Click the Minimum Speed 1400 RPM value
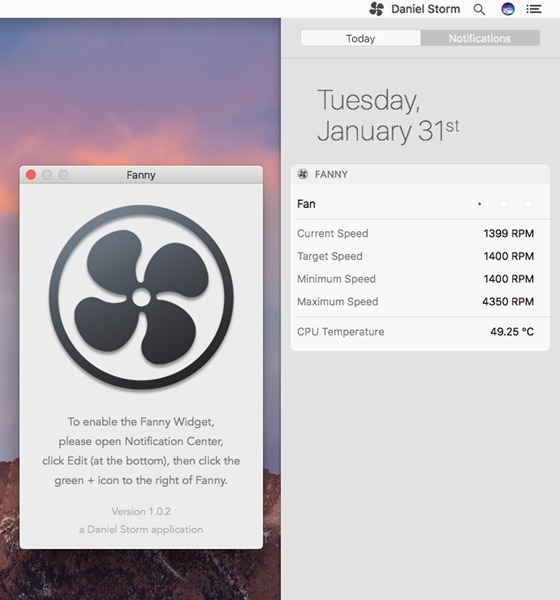The height and width of the screenshot is (600, 560). tap(509, 279)
